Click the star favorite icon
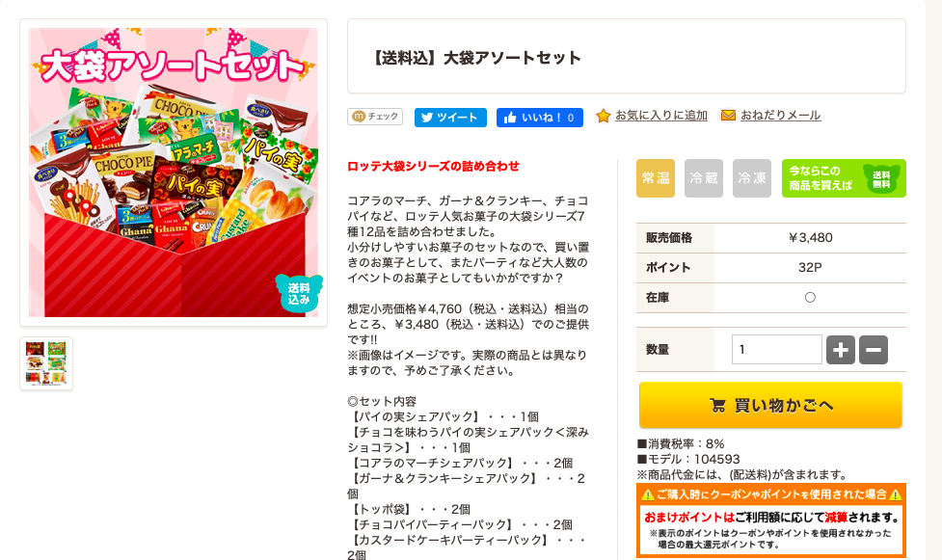The width and height of the screenshot is (942, 560). 604,116
